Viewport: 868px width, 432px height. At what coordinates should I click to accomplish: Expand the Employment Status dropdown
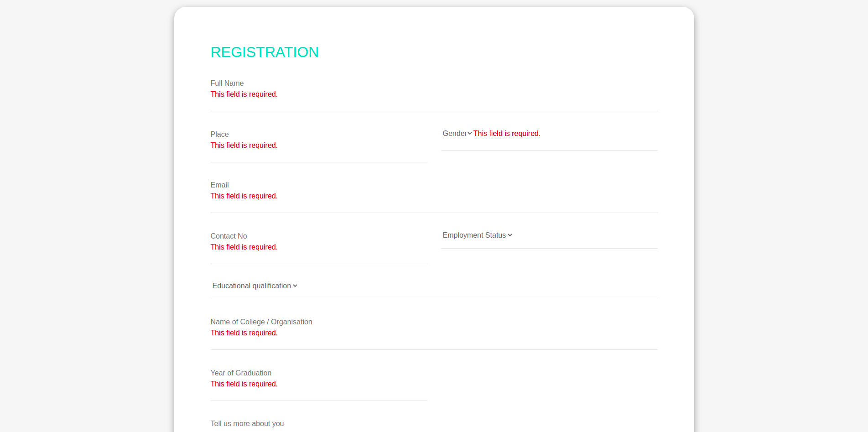point(477,235)
